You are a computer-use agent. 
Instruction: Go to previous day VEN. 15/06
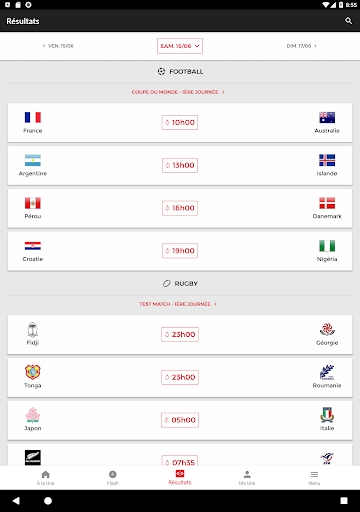(x=58, y=46)
